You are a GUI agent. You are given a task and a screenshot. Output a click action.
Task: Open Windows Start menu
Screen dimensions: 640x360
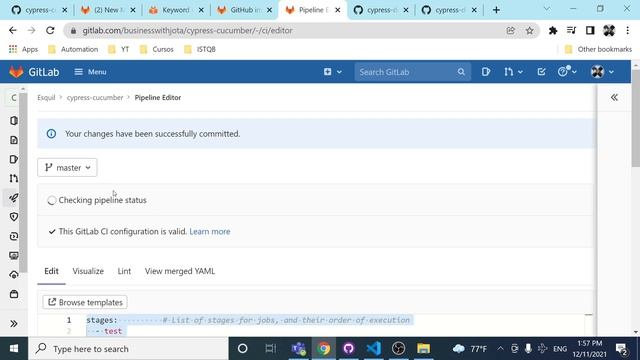coord(14,349)
